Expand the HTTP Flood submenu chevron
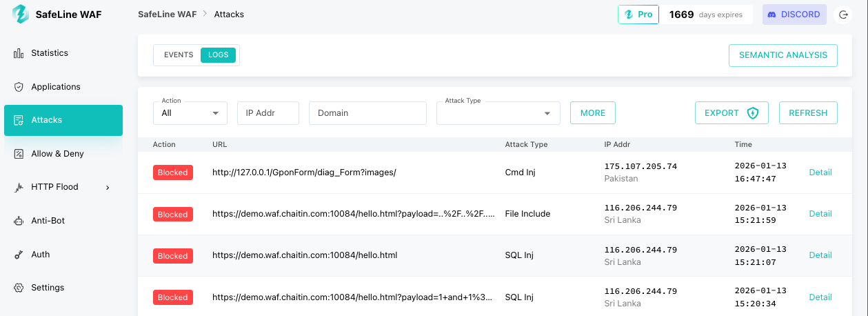Screen dimensions: 868x316 108,188
